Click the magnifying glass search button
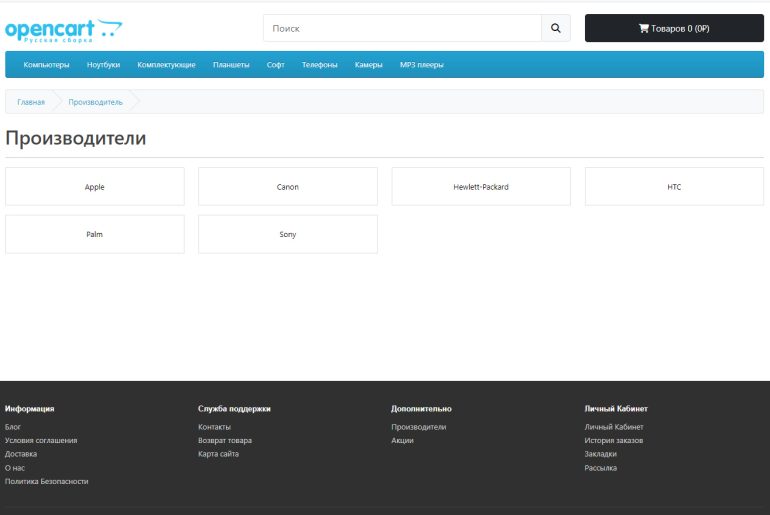 tap(556, 29)
